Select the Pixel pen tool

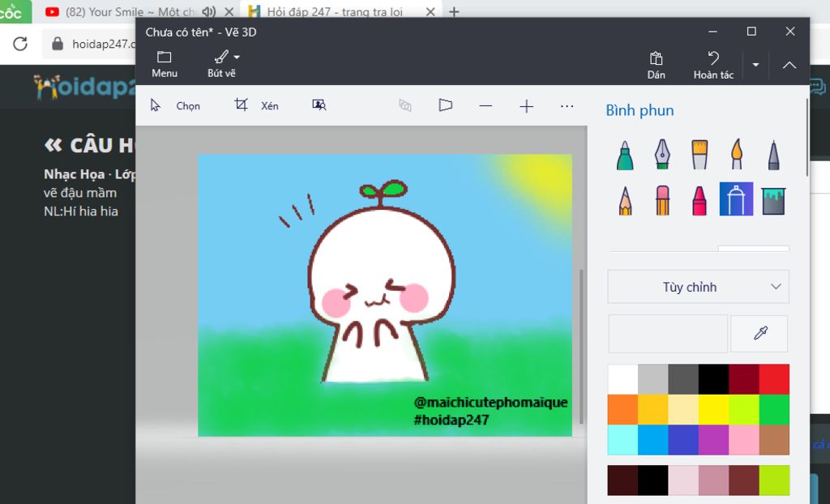773,155
